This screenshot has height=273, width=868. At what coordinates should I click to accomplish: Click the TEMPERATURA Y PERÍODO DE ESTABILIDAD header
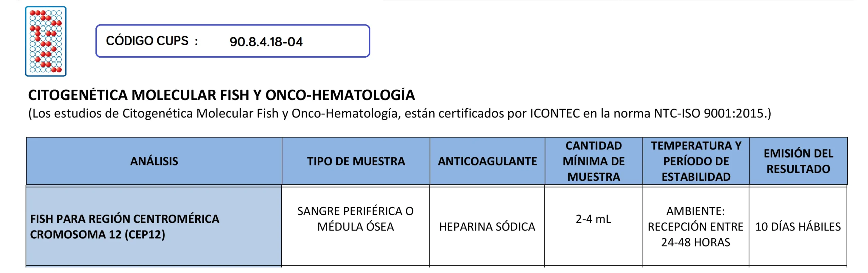coord(696,161)
